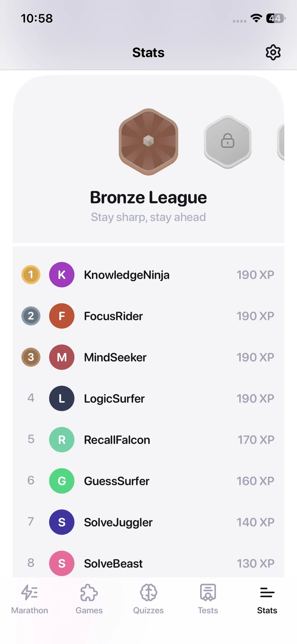Select MindSeeker's red M avatar
The image size is (297, 644).
pyautogui.click(x=62, y=357)
